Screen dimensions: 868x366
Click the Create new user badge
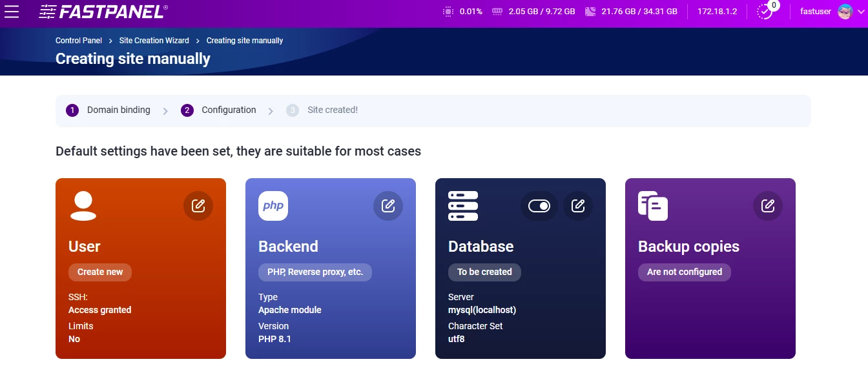tap(100, 272)
